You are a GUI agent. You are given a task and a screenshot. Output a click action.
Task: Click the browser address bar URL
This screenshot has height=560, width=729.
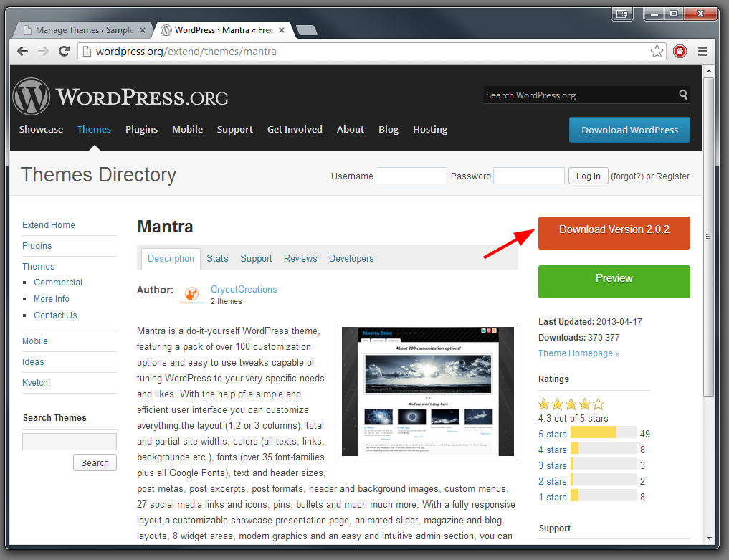[x=186, y=51]
